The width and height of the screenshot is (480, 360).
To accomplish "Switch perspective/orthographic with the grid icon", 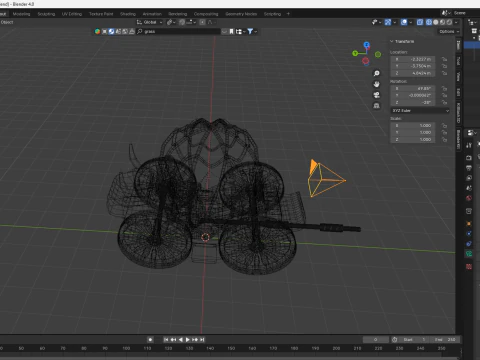I will (377, 106).
